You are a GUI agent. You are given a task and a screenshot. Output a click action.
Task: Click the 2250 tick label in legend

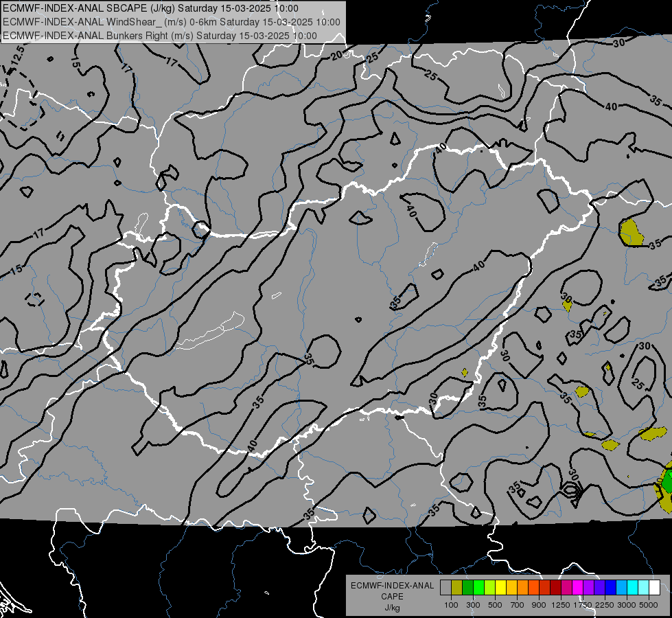(x=605, y=605)
